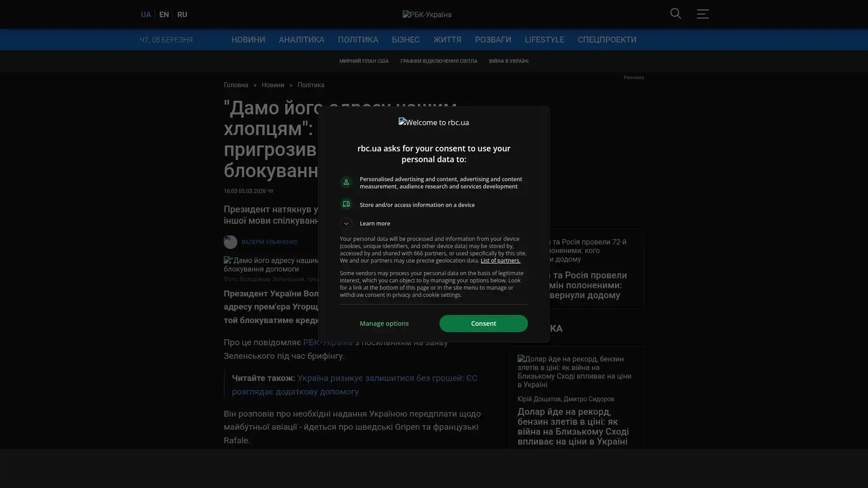Click the device storage icon

point(346,204)
